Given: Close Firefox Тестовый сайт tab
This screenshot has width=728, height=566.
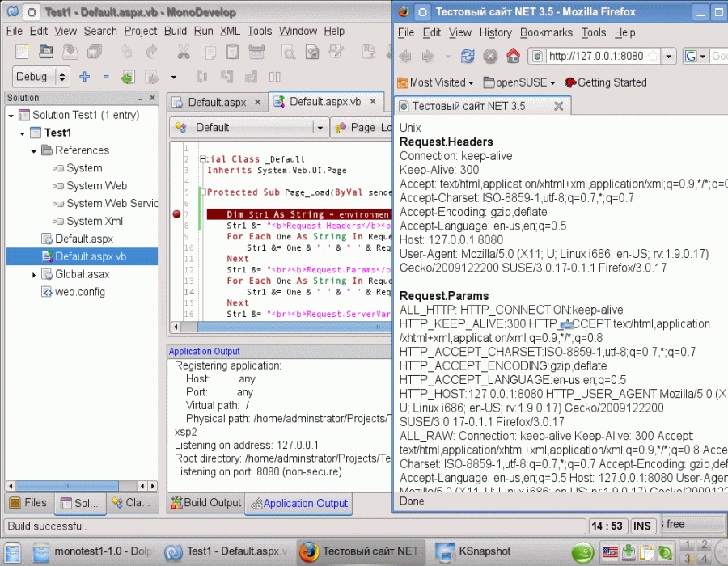Looking at the screenshot, I should 558,106.
